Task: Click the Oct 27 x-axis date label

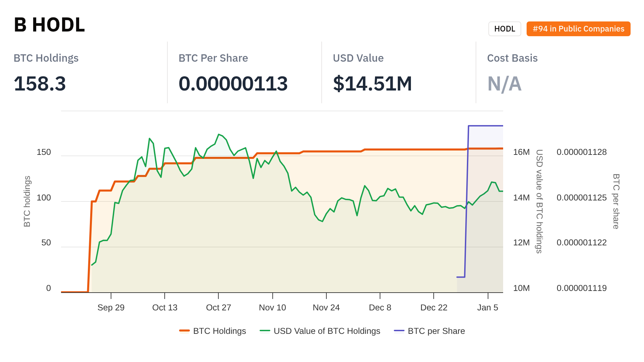Action: 218,308
